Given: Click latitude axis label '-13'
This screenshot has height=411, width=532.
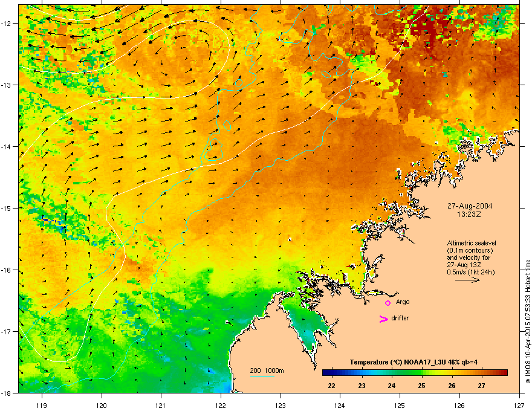Looking at the screenshot, I should (7, 85).
